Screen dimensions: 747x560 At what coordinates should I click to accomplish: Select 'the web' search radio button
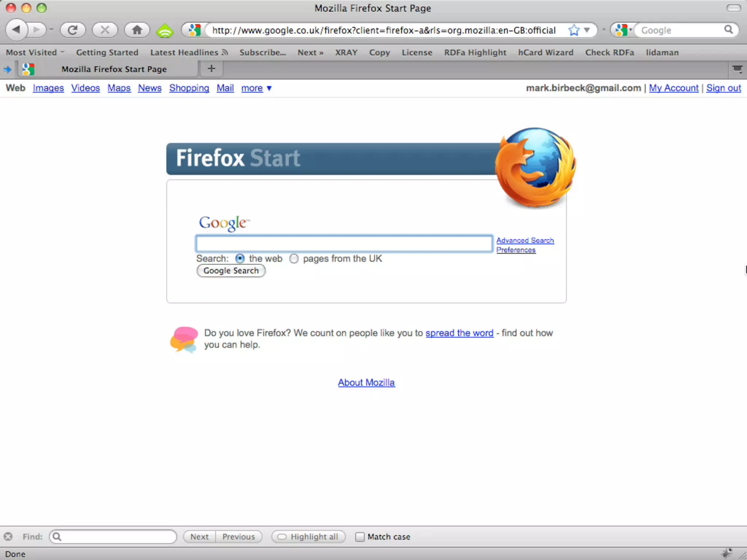click(x=240, y=258)
